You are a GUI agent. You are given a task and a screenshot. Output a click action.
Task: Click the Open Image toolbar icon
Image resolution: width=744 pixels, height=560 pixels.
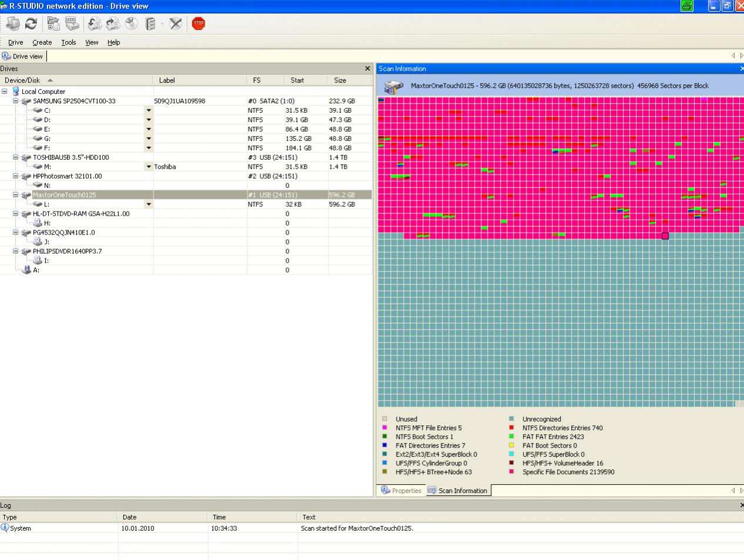95,24
